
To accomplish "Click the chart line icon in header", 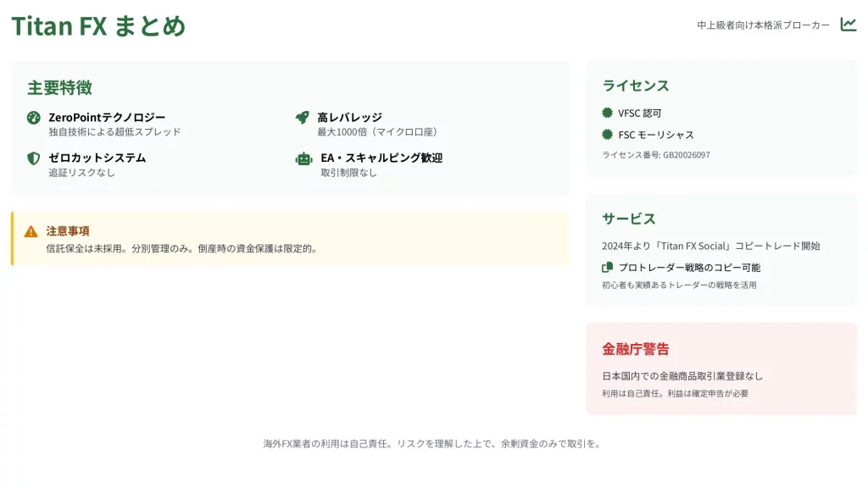I will click(x=849, y=25).
